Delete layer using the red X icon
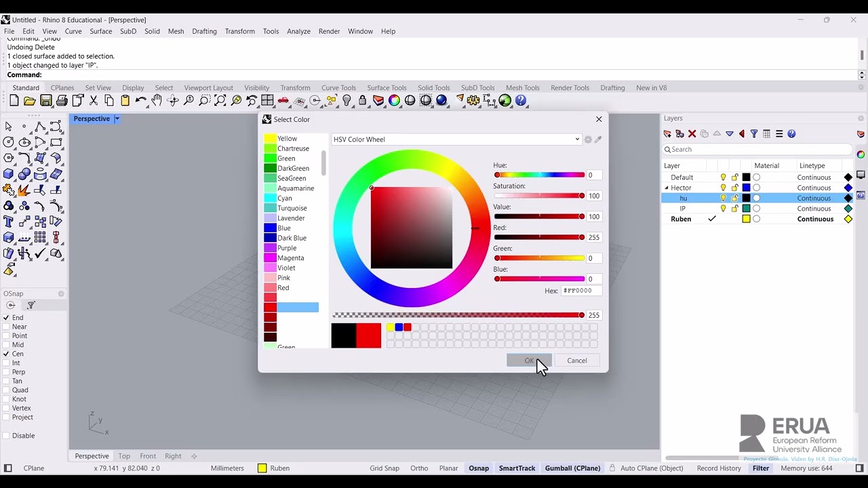 click(692, 134)
